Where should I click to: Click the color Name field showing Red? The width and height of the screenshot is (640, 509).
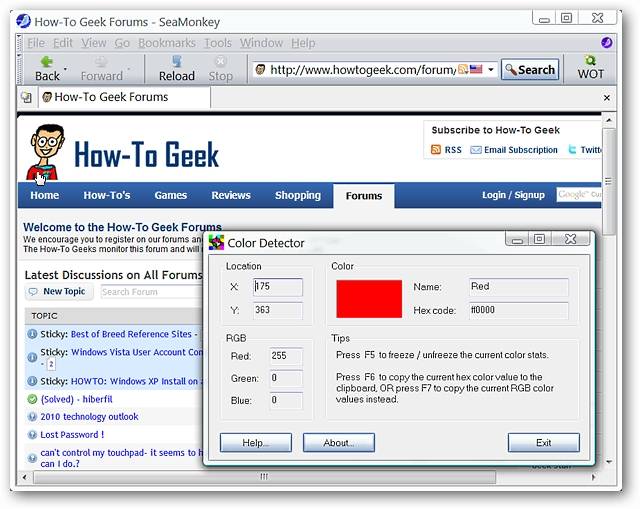(518, 287)
